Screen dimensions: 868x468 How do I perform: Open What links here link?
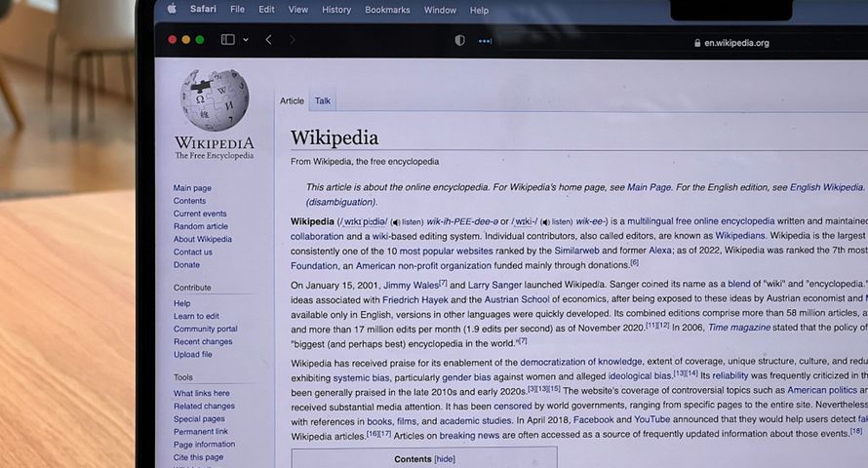coord(202,393)
